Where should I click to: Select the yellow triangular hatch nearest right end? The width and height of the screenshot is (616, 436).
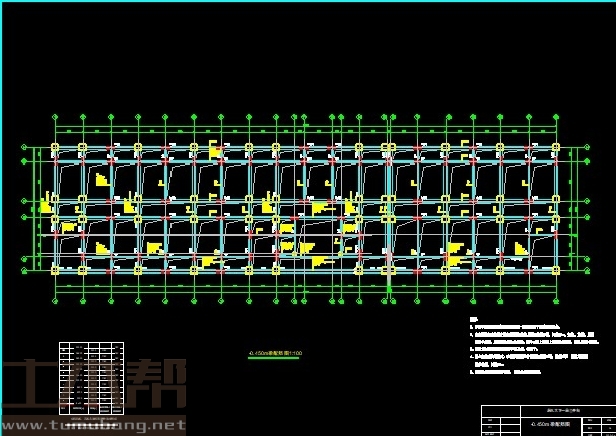pyautogui.click(x=520, y=248)
